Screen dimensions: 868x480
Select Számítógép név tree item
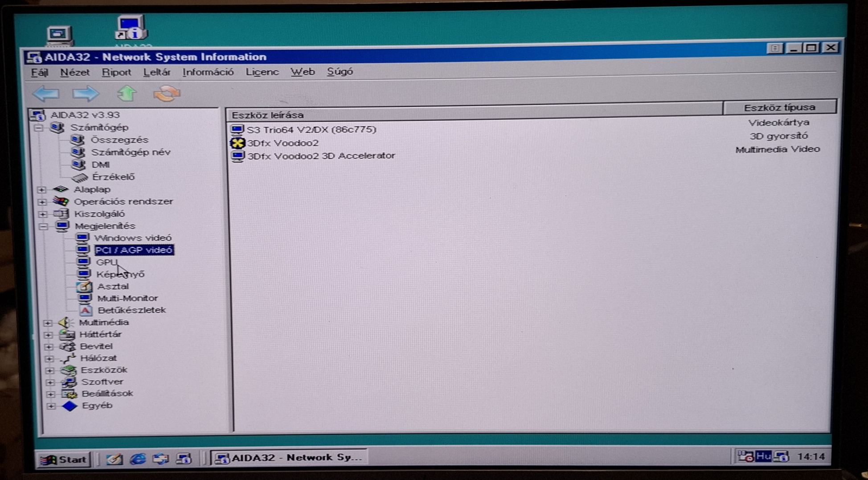(x=131, y=152)
